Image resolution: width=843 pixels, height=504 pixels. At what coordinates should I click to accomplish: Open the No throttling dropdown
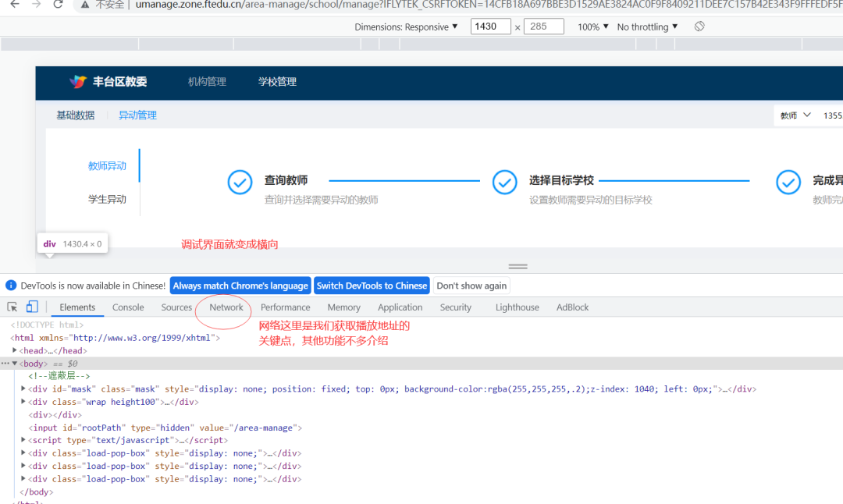(646, 26)
